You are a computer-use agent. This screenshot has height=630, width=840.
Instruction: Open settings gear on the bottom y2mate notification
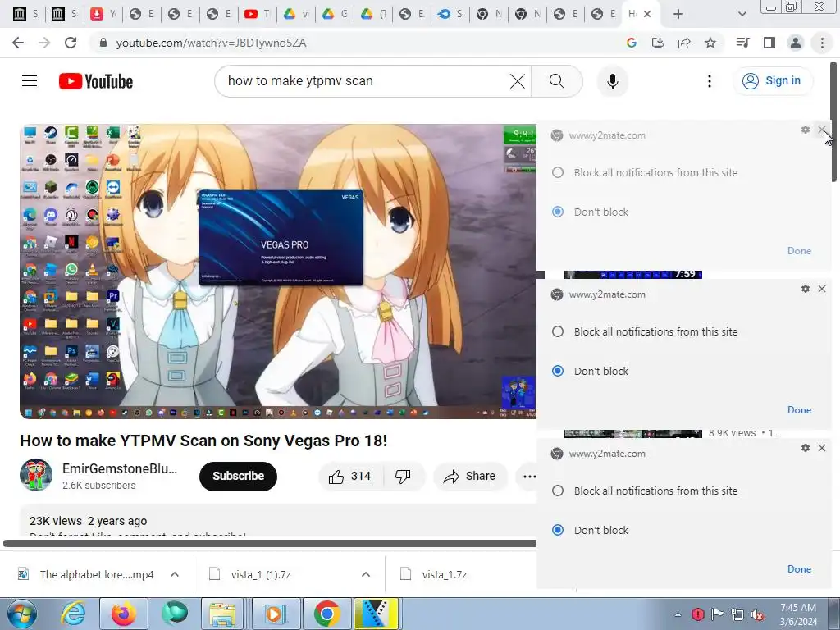tap(806, 448)
